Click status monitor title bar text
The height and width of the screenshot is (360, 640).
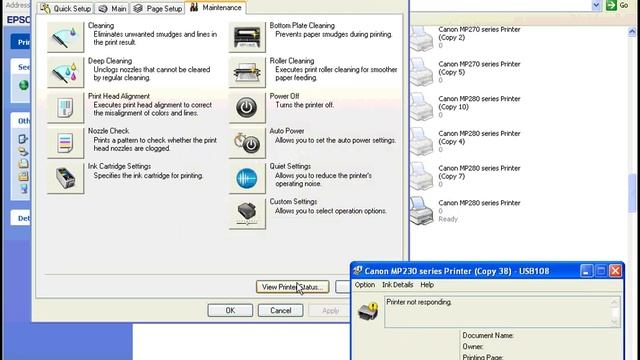tap(457, 271)
